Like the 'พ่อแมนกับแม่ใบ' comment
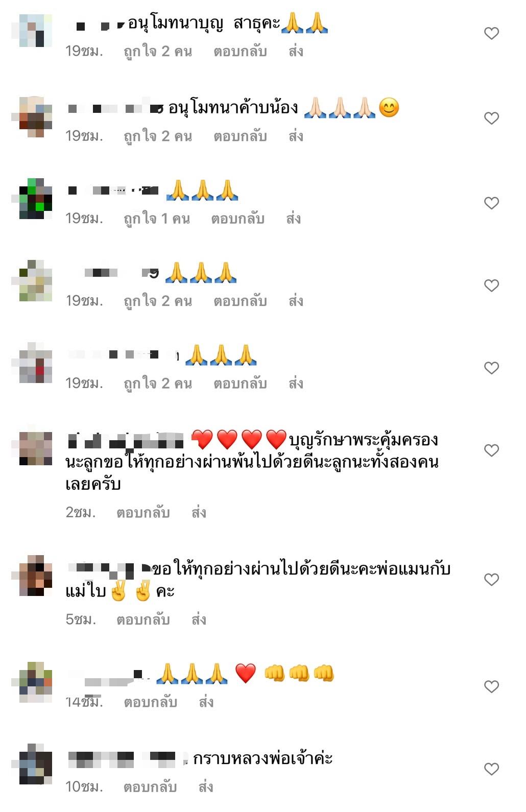The width and height of the screenshot is (526, 812). 491,580
